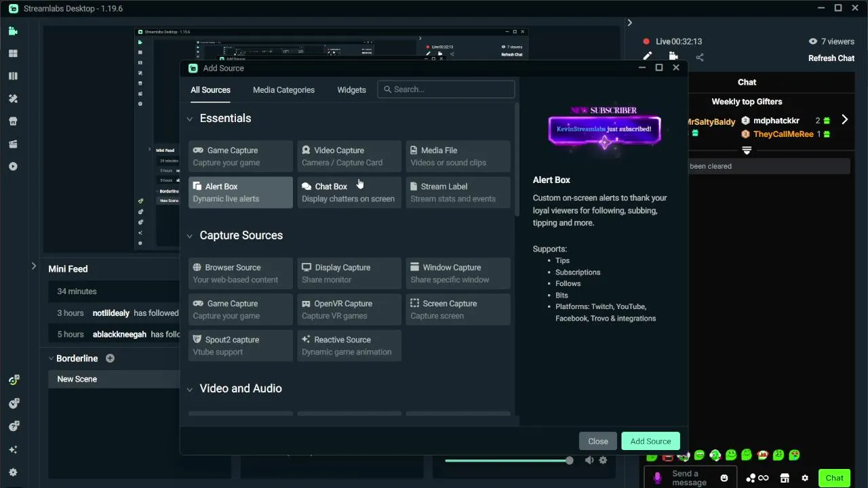Collapse the chat panel with top arrow

[x=629, y=22]
